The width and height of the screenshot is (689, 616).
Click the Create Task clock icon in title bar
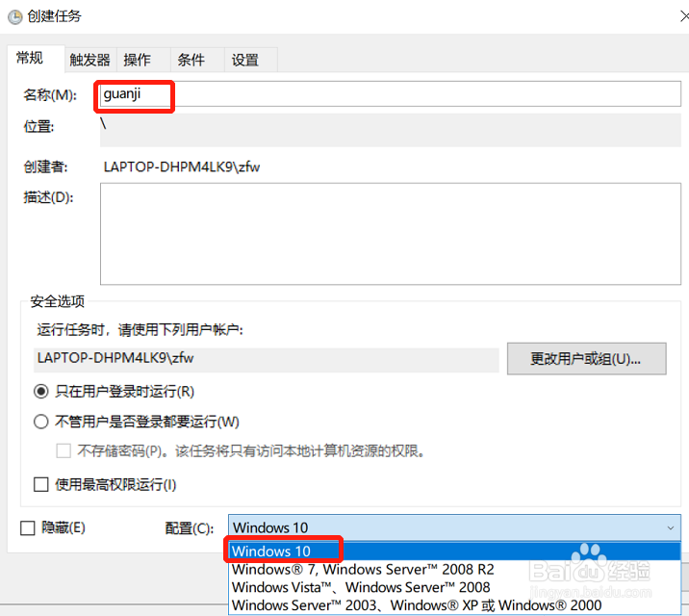point(15,16)
